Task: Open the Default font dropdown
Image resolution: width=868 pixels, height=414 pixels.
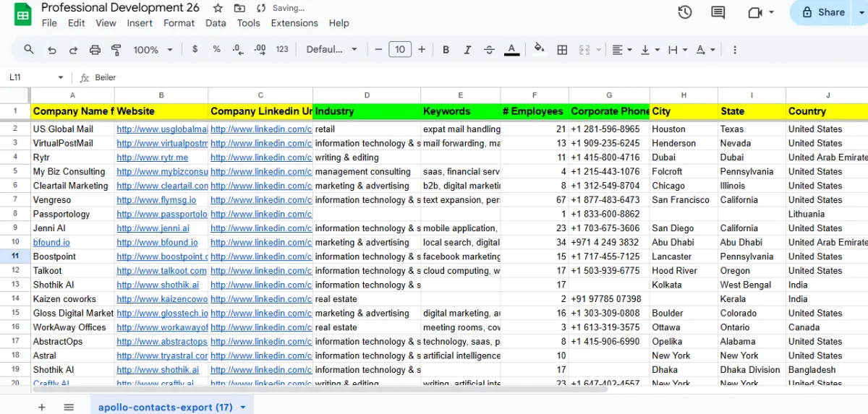Action: tap(332, 50)
